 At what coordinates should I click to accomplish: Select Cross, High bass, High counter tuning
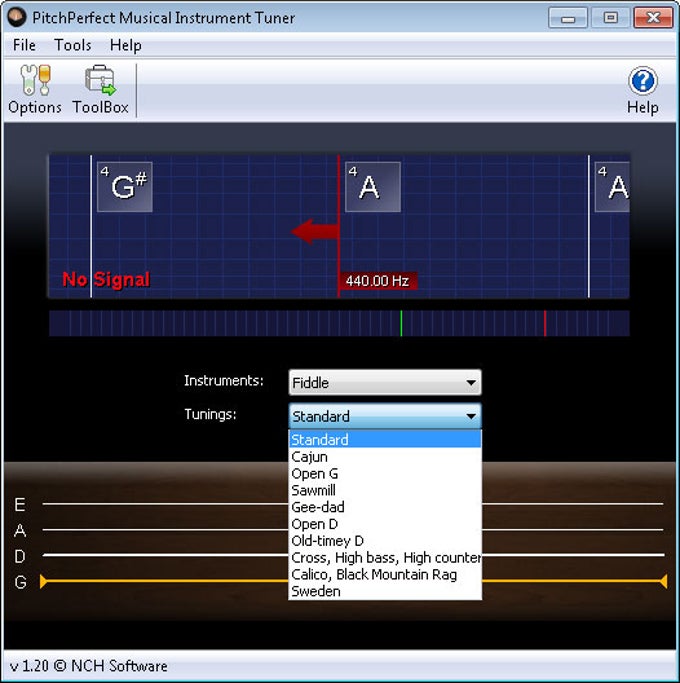point(385,558)
